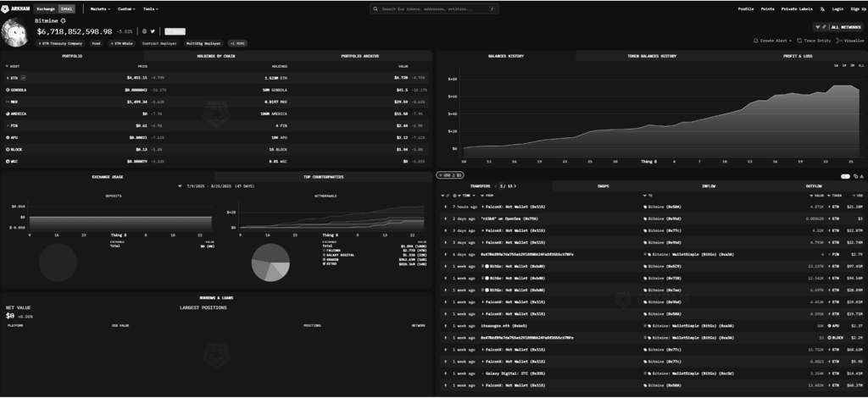Switch to Outflow tab
The height and width of the screenshot is (398, 868).
tap(814, 186)
